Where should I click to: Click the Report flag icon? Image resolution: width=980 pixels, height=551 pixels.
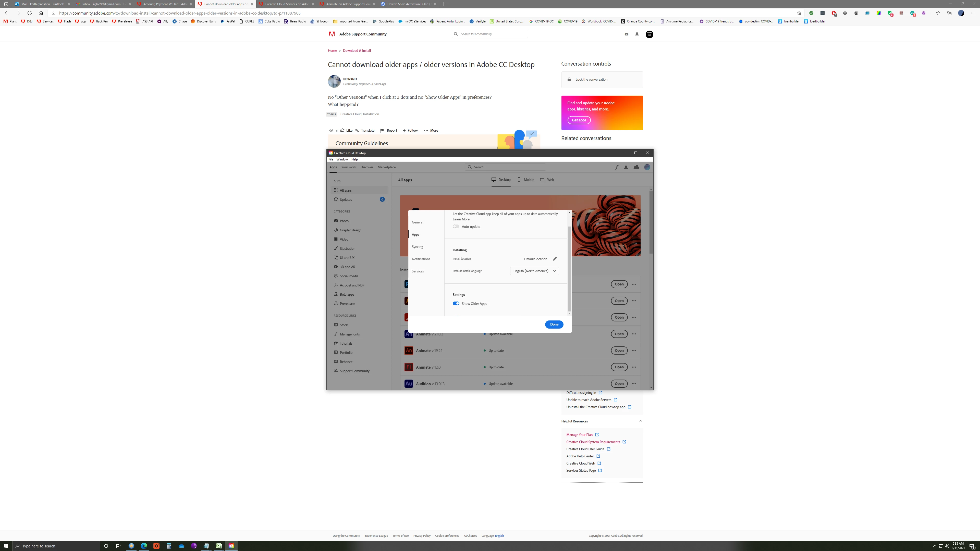pyautogui.click(x=382, y=130)
